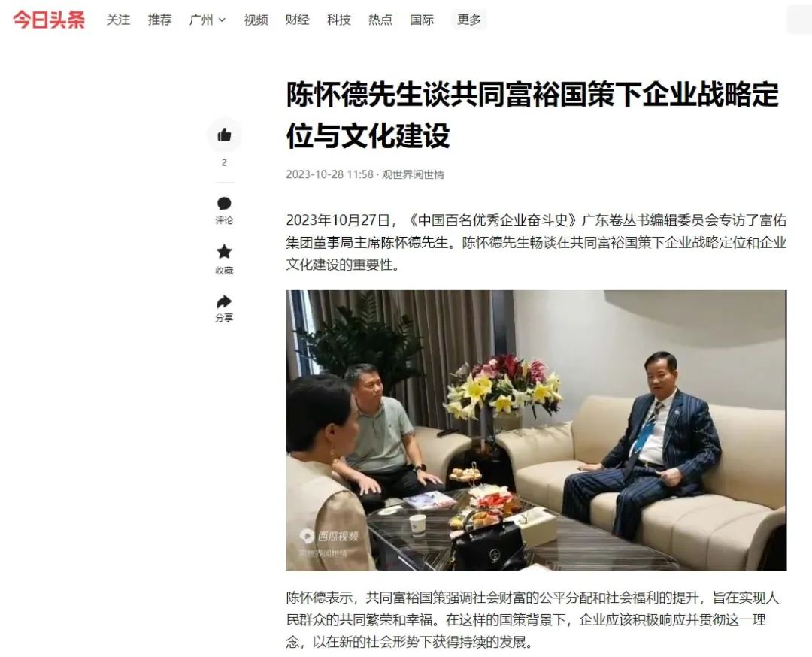Expand the 广州 city dropdown
Screen dimensions: 812x657
(x=208, y=20)
